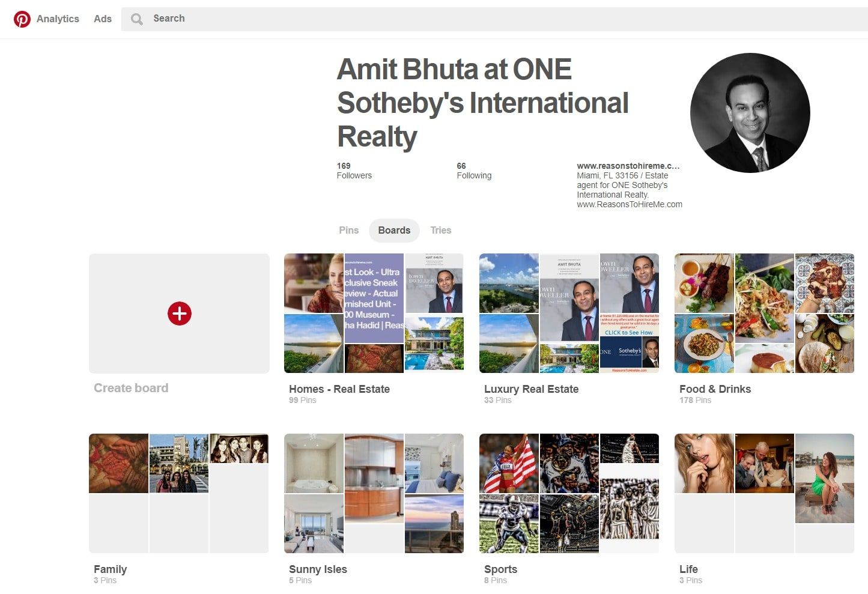Open the Sports board cover

point(569,493)
